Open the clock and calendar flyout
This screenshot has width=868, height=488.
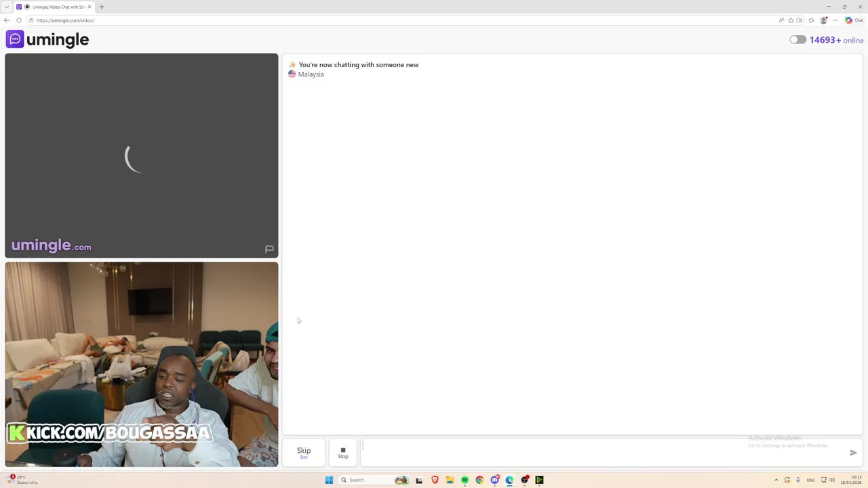click(x=851, y=480)
